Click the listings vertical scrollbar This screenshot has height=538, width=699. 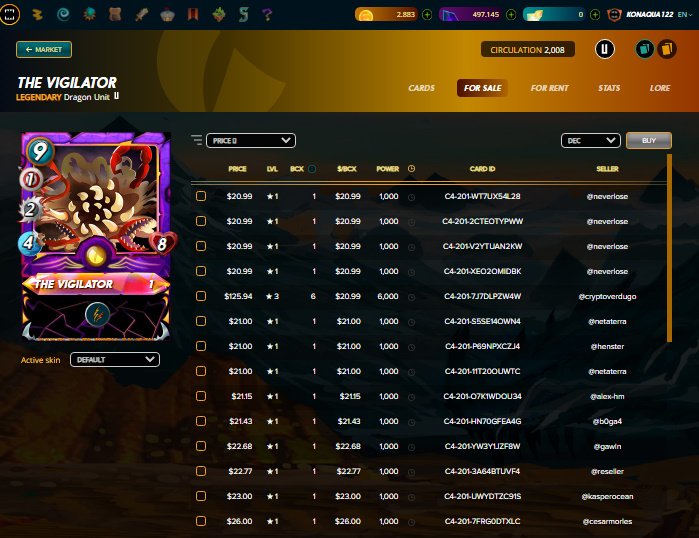pos(669,248)
